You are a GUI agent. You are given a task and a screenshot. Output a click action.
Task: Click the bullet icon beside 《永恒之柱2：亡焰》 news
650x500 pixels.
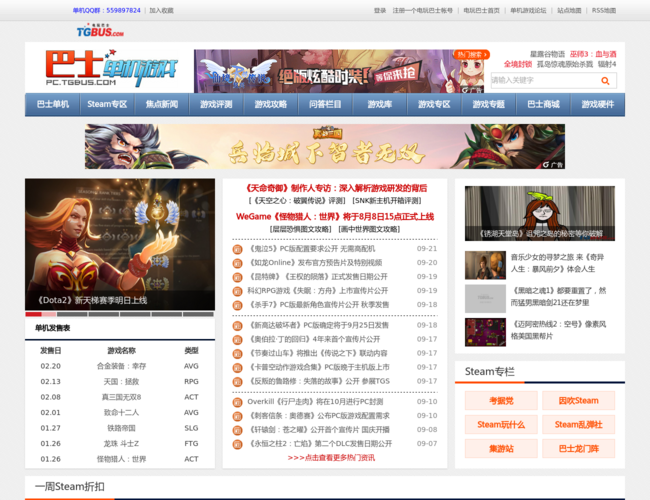click(x=237, y=444)
